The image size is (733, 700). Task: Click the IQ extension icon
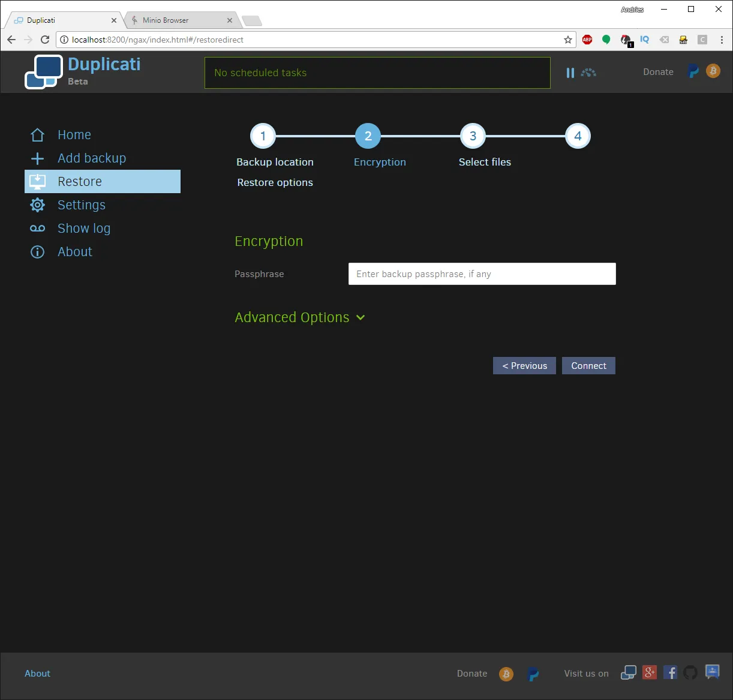[x=645, y=40]
